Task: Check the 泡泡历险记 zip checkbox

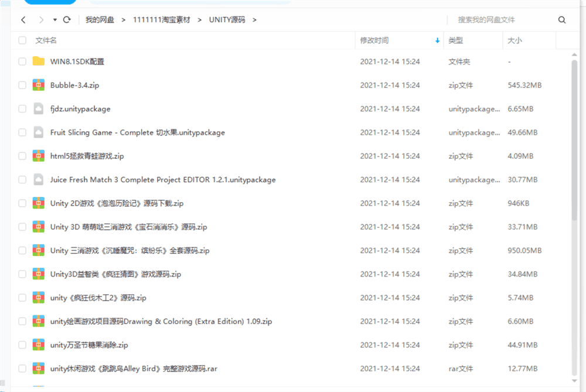Action: tap(22, 203)
